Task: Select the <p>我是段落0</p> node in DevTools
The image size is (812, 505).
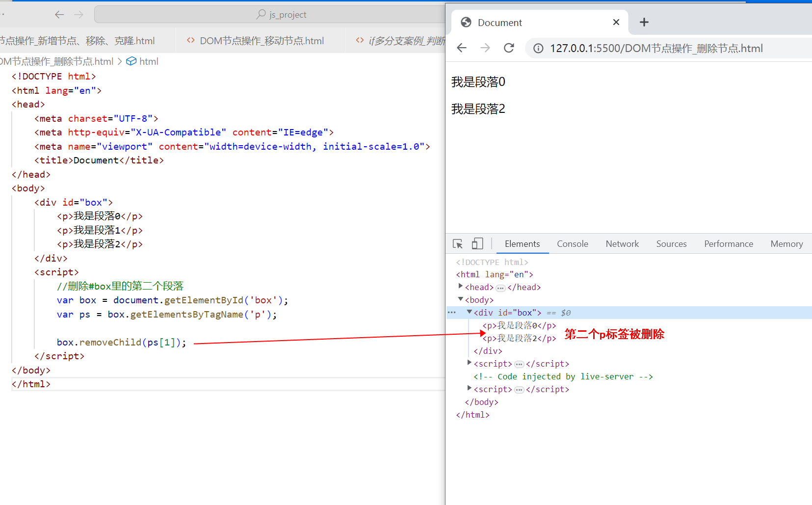Action: click(x=519, y=325)
